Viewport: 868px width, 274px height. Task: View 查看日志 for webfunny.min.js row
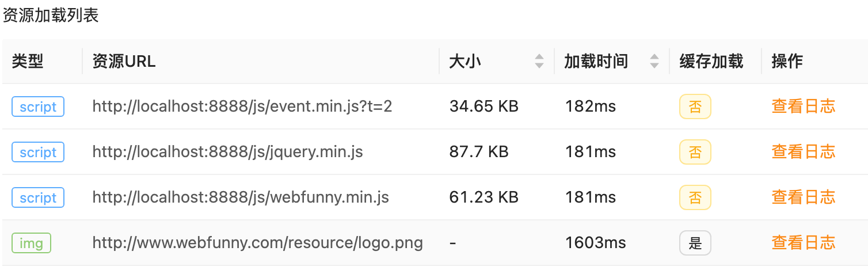click(803, 197)
